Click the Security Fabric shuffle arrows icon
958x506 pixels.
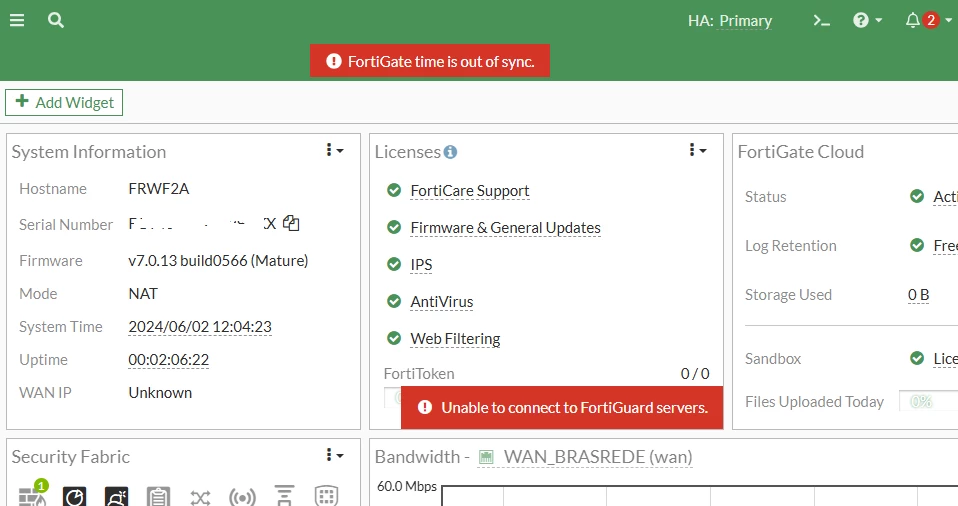[x=200, y=497]
